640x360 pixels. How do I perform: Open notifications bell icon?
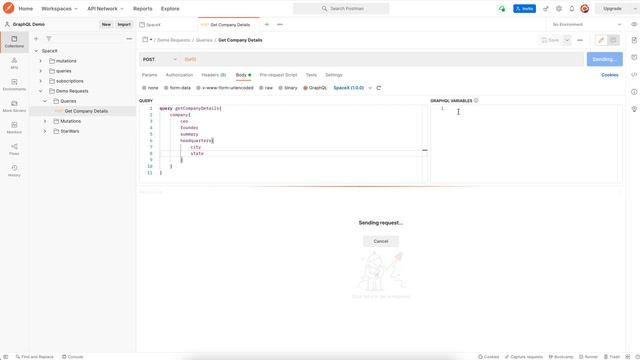tap(572, 9)
